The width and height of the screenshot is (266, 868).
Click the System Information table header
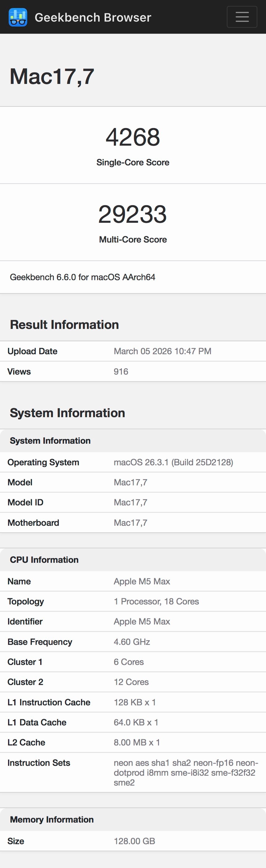50,441
